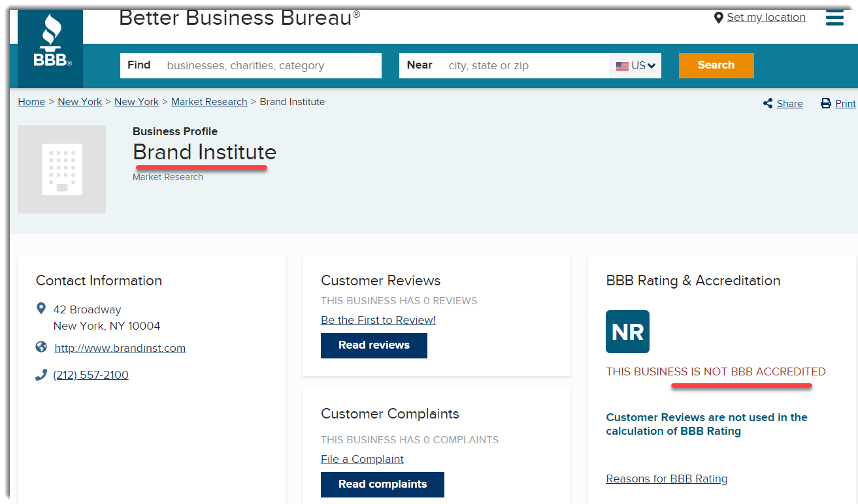Click the Read reviews button
The image size is (858, 504).
(374, 345)
